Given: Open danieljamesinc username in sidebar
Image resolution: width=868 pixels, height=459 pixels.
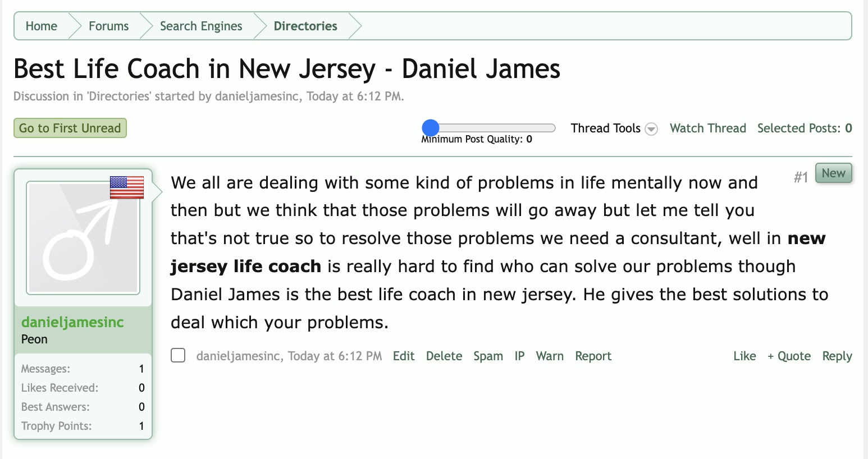Looking at the screenshot, I should [72, 323].
